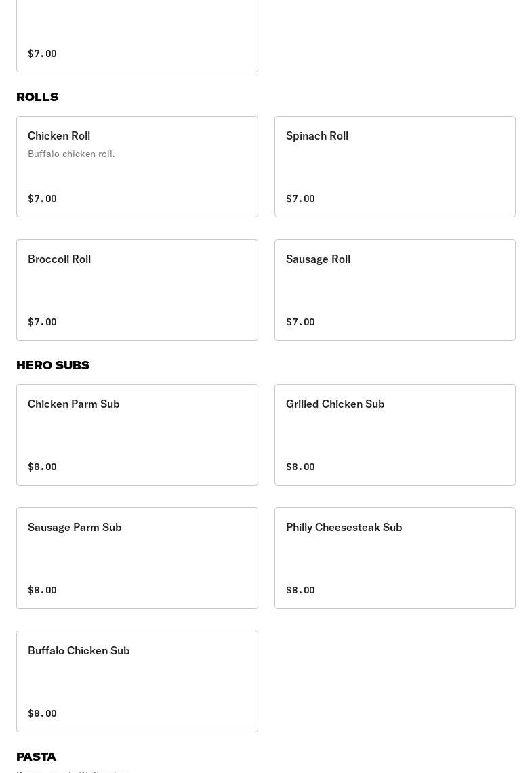The image size is (532, 773).
Task: Click the PASTA section heading
Action: point(36,757)
